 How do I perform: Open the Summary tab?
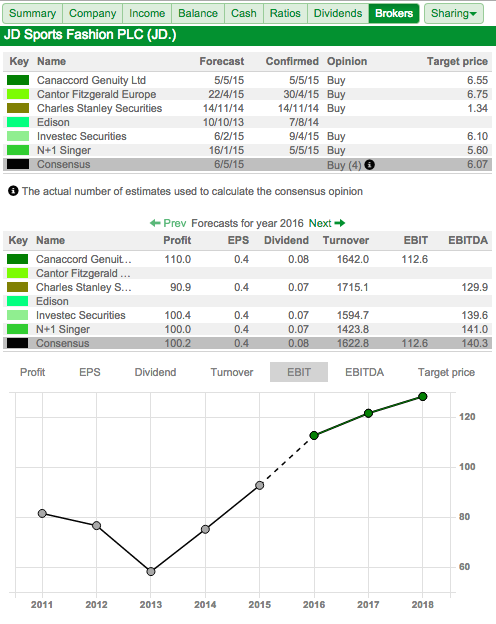tap(33, 13)
